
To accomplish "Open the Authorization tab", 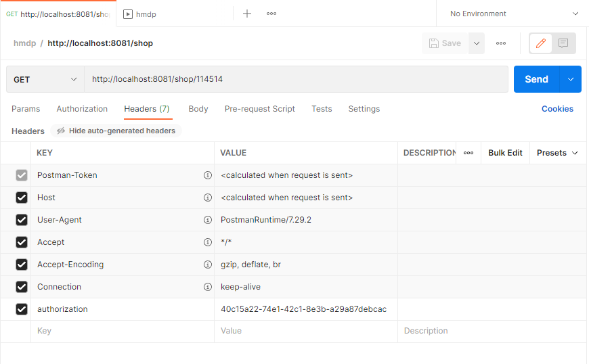I will point(82,109).
